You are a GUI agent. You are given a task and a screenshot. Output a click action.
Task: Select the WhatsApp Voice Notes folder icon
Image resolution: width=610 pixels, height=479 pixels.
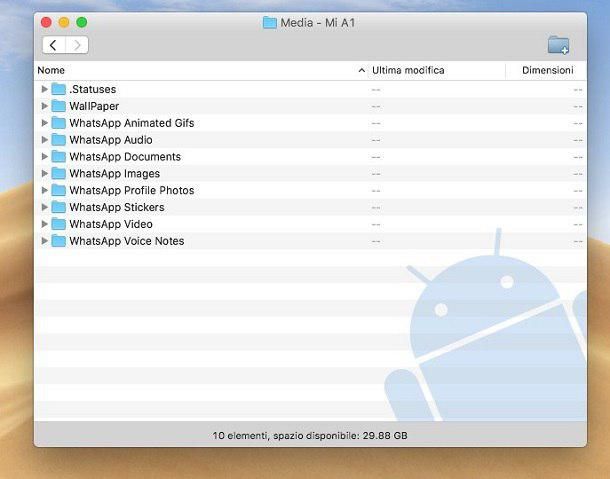(x=58, y=241)
